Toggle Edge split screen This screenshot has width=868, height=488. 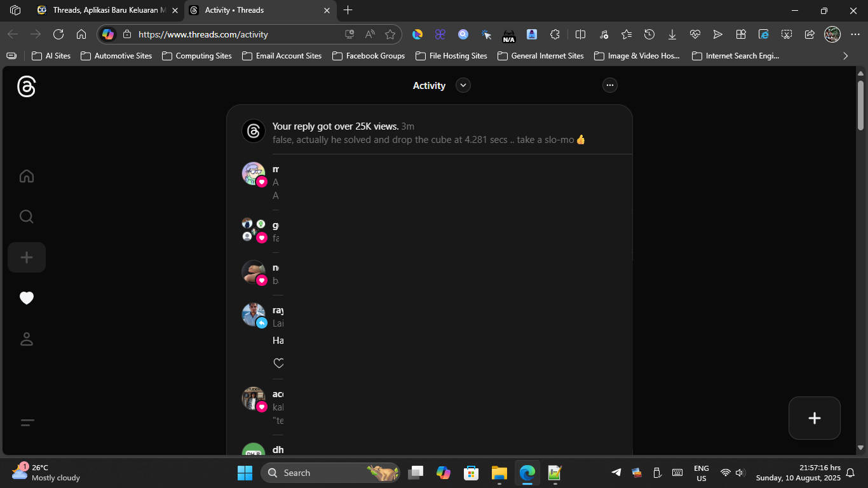[580, 34]
